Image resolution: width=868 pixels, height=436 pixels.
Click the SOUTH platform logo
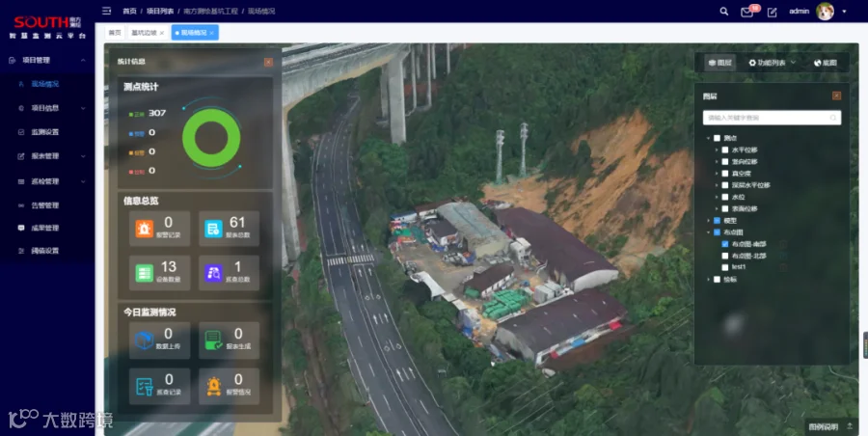point(47,28)
